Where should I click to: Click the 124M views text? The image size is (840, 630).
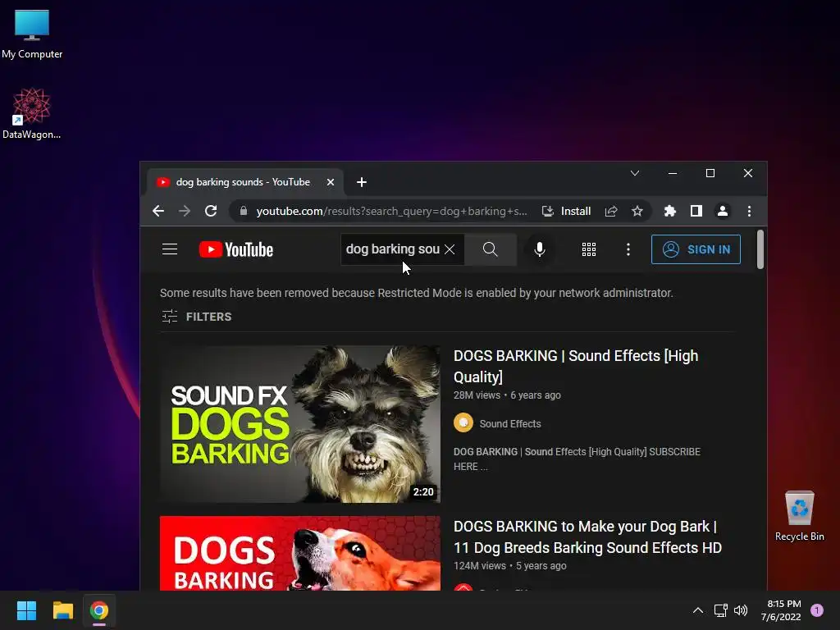pos(479,566)
